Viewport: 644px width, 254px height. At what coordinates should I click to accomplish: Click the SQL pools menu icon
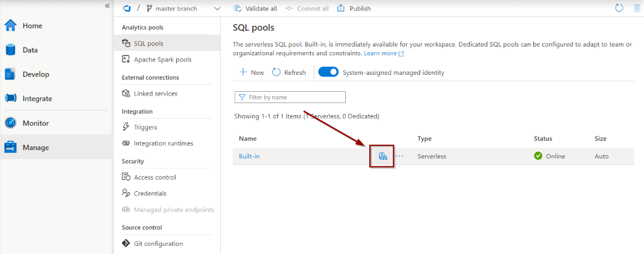126,43
